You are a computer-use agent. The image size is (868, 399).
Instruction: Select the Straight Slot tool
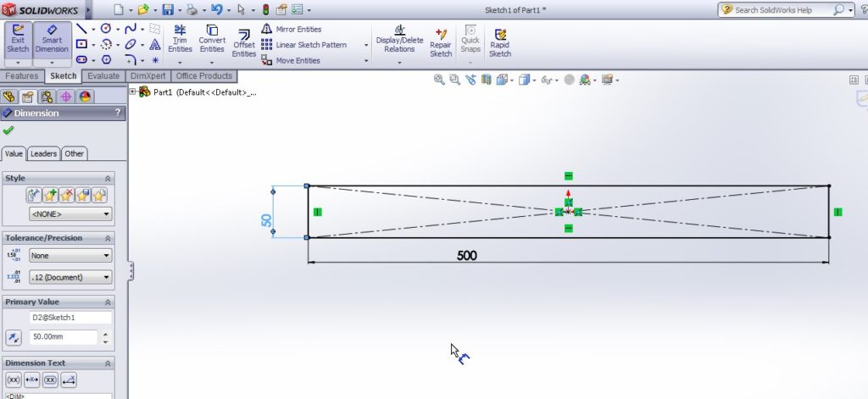(x=81, y=60)
